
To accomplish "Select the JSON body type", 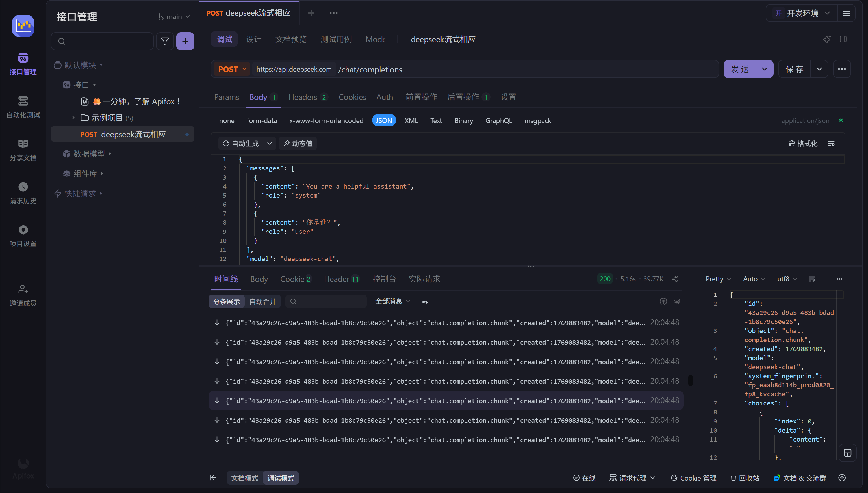I will [x=384, y=120].
